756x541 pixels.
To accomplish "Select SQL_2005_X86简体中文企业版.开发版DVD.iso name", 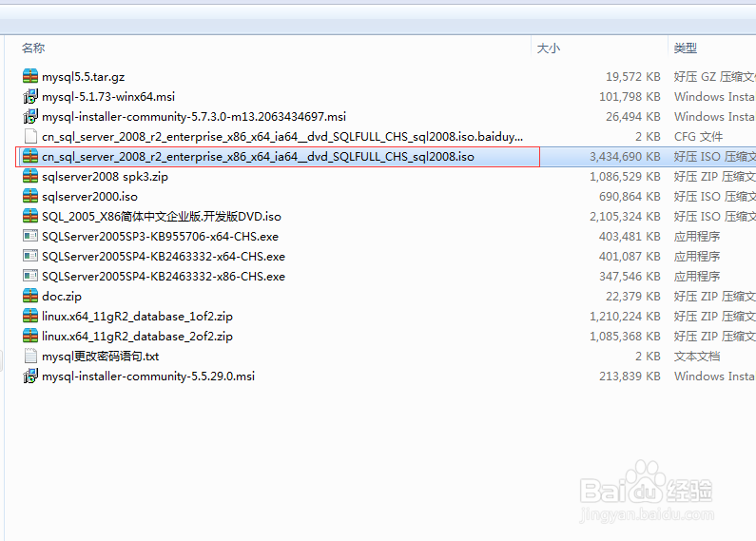I will pyautogui.click(x=162, y=217).
